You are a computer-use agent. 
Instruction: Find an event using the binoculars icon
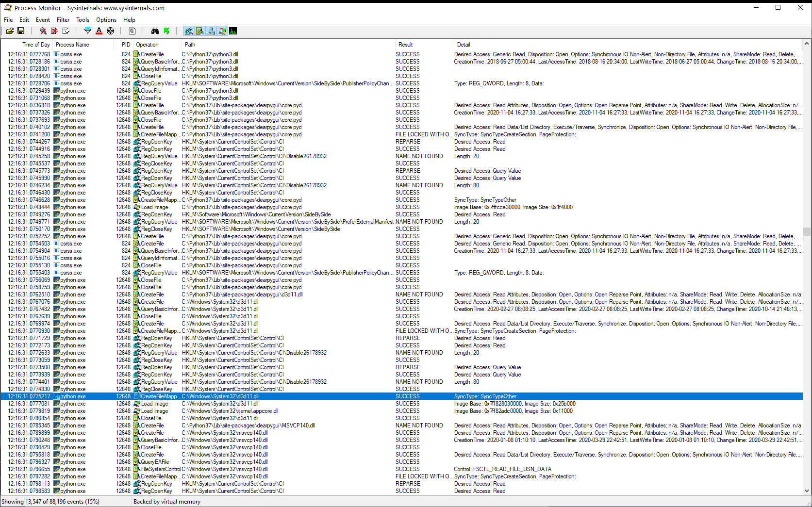(155, 31)
